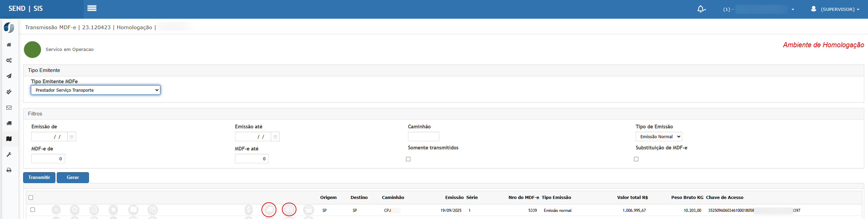
Task: Open the gears settings sidebar icon
Action: [x=9, y=60]
